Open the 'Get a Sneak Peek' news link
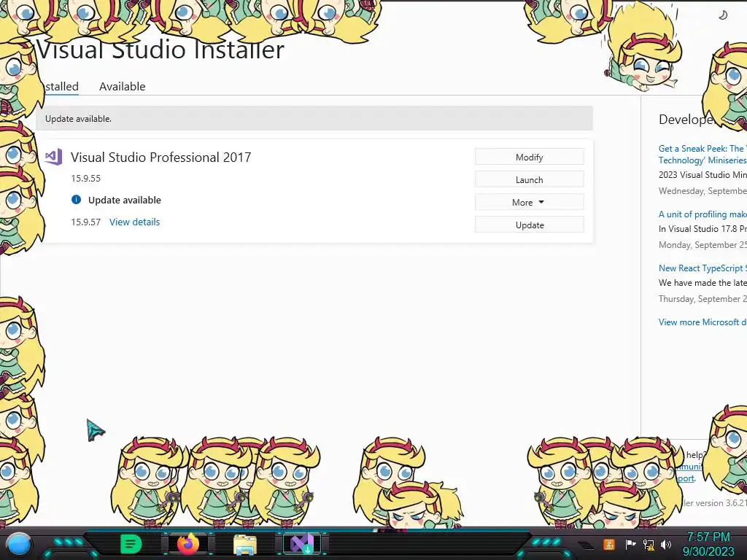747x560 pixels. point(703,155)
